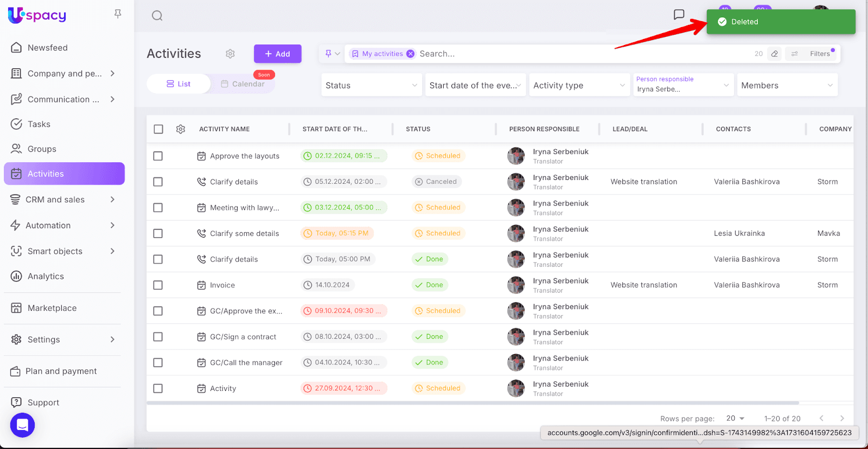Image resolution: width=868 pixels, height=449 pixels.
Task: Tick the checkbox for Approve the layouts
Action: (x=158, y=156)
